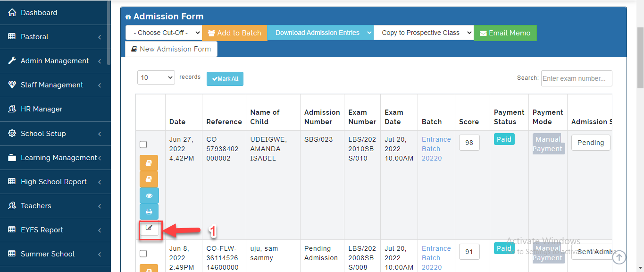644x272 pixels.
Task: Click the High School Report grid icon
Action: point(12,182)
